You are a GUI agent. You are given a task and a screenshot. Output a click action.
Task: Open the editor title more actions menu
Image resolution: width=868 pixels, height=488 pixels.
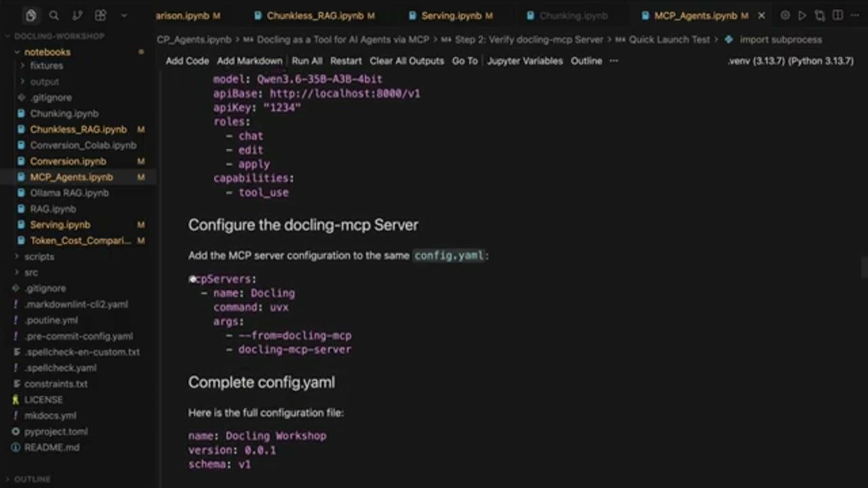coord(854,15)
